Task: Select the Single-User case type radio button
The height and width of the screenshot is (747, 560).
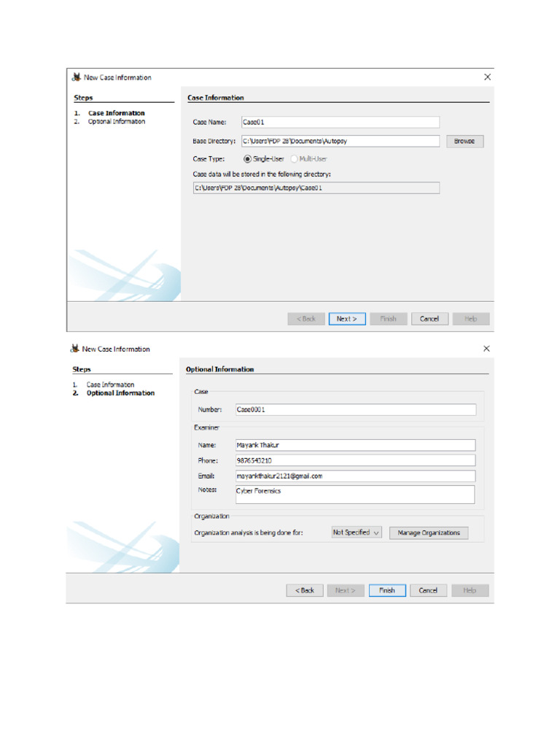Action: point(247,158)
